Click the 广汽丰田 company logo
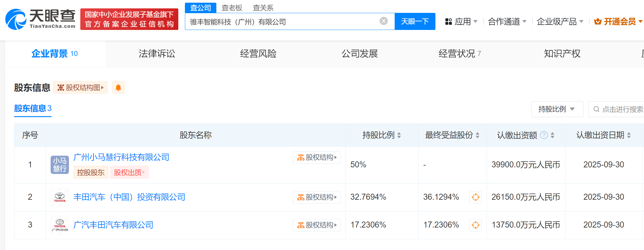Screen dimensions: 644x250 point(60,225)
